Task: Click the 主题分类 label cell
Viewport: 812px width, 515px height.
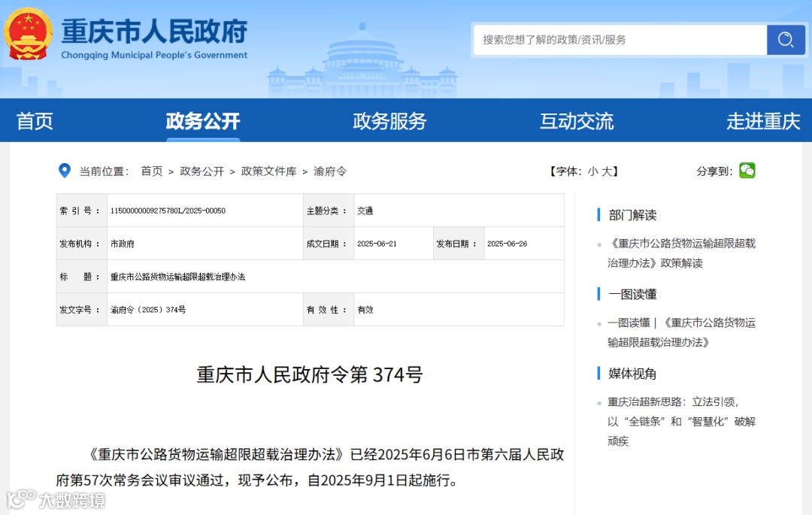Action: [x=329, y=211]
